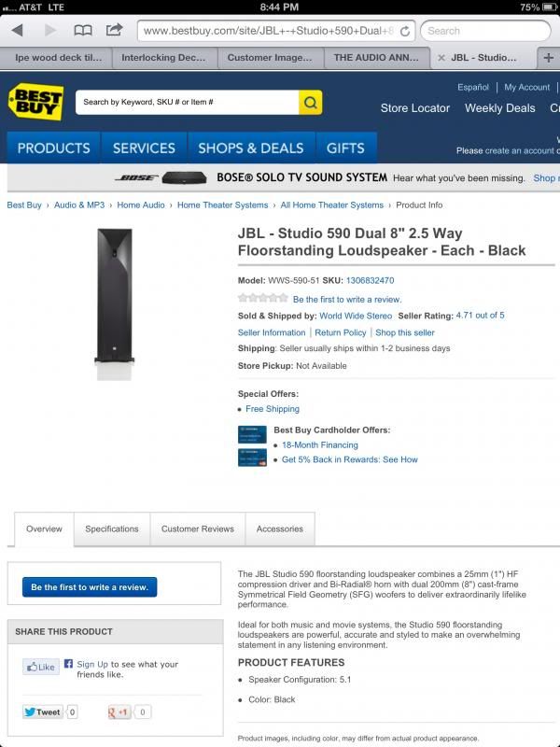Click the Best Buy logo

click(36, 102)
